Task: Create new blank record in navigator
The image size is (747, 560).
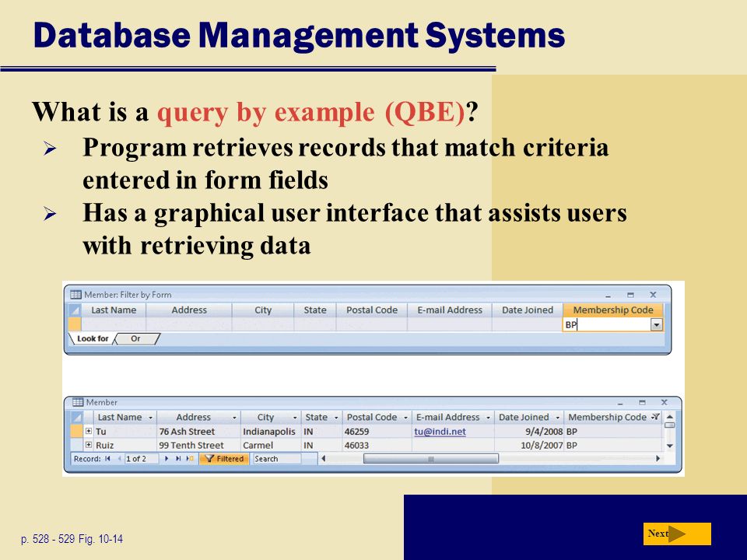Action: pos(190,459)
